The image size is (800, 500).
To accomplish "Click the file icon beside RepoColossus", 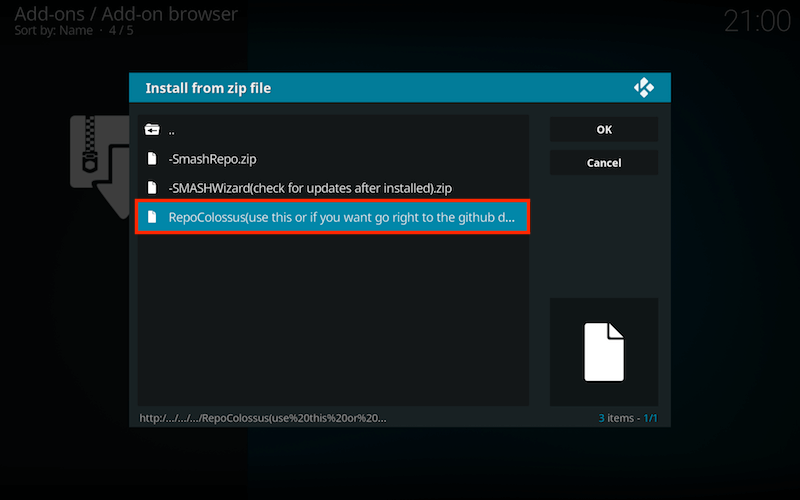I will pyautogui.click(x=152, y=217).
